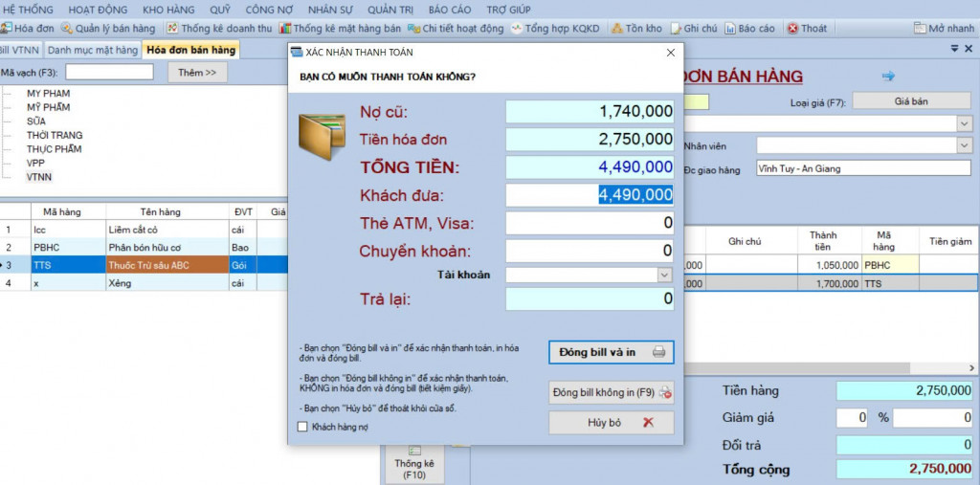This screenshot has width=980, height=485.
Task: Click the Thoát exit icon
Action: [x=807, y=29]
